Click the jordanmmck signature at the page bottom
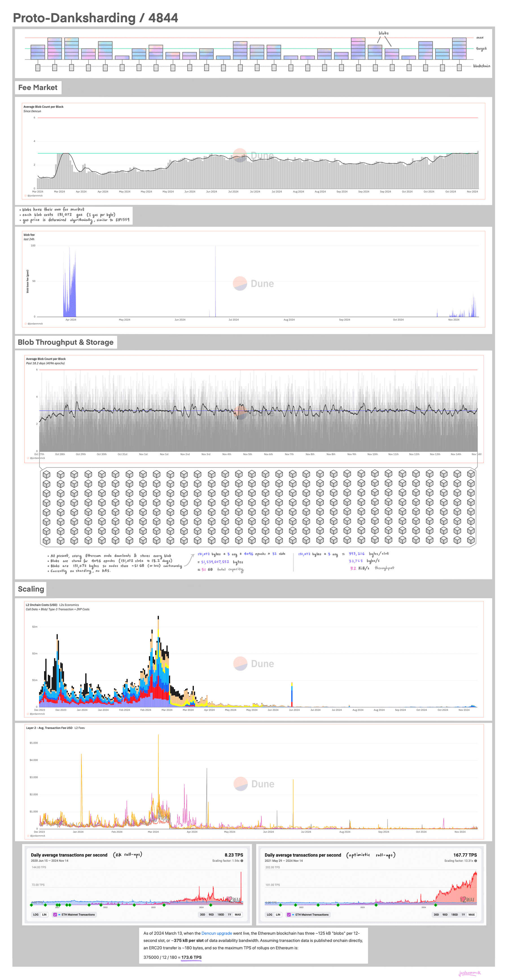The height and width of the screenshot is (980, 508). pos(470,973)
